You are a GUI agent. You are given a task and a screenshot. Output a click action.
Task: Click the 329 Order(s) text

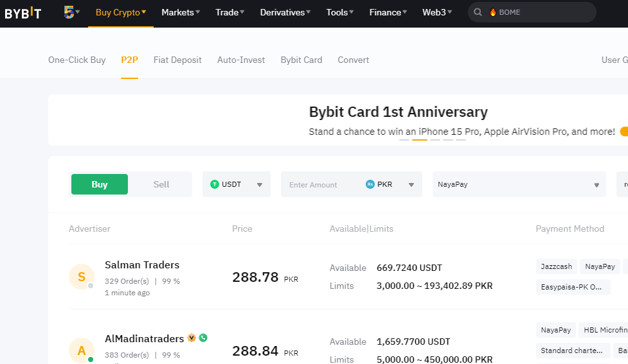click(x=127, y=281)
